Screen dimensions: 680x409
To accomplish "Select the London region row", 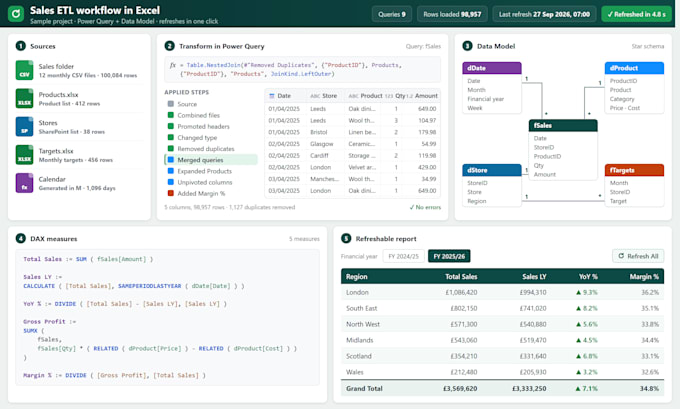I will 502,293.
